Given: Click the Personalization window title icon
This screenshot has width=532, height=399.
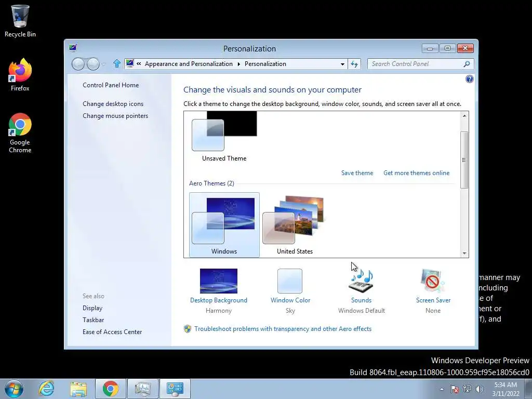Looking at the screenshot, I should (73, 47).
